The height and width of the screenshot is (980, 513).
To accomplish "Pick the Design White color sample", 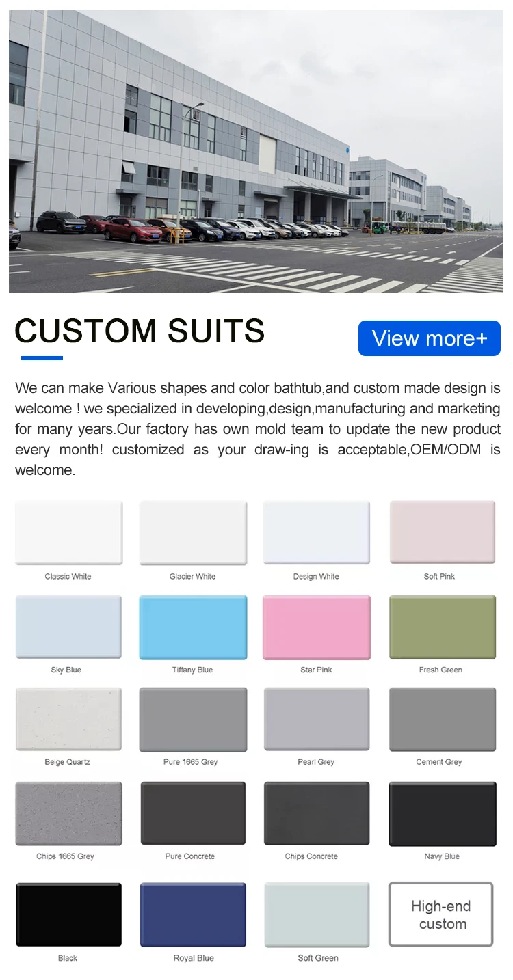I will pos(317,532).
